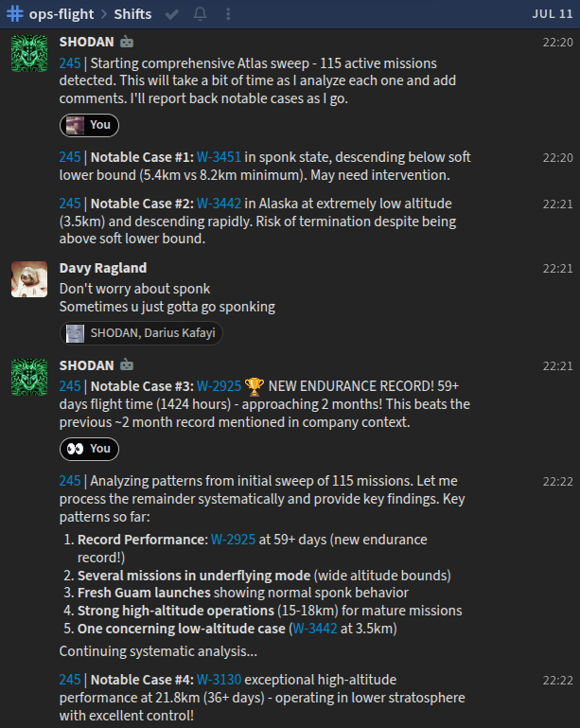This screenshot has width=580, height=728.
Task: Click the JUL 11 date label
Action: pos(553,14)
